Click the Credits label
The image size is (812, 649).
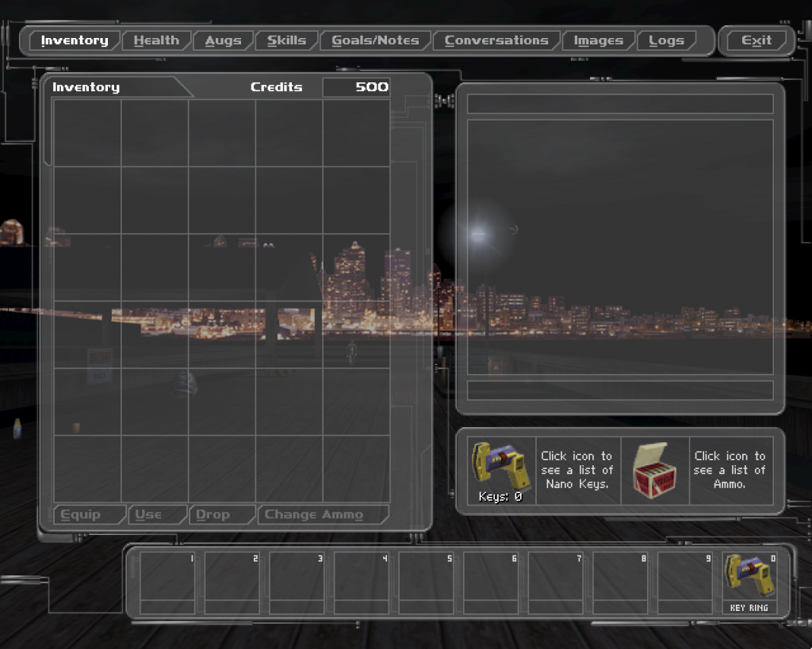[277, 87]
